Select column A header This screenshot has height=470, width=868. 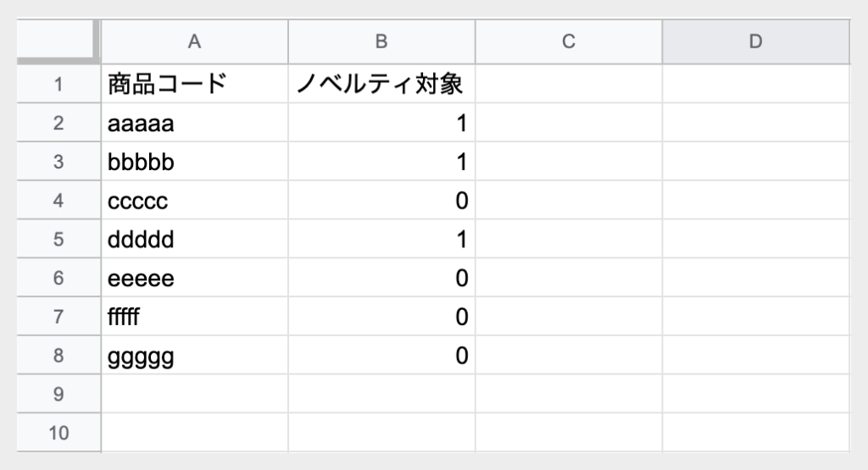(194, 41)
